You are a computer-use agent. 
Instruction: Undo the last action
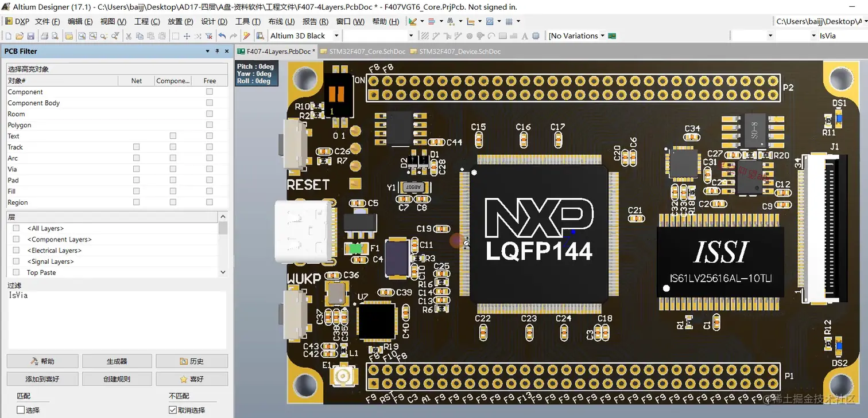click(x=222, y=36)
